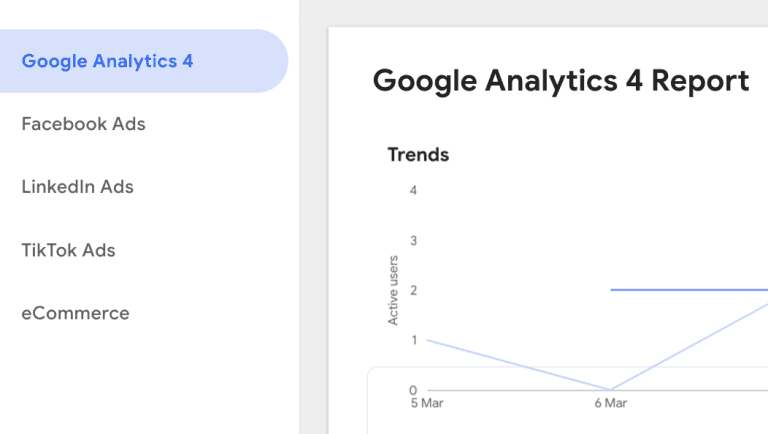Select the dark blue horizontal trend line
The width and height of the screenshot is (768, 434).
tap(690, 290)
